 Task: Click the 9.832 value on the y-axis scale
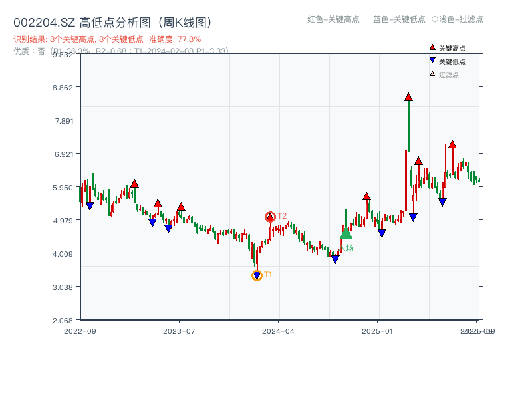(63, 55)
